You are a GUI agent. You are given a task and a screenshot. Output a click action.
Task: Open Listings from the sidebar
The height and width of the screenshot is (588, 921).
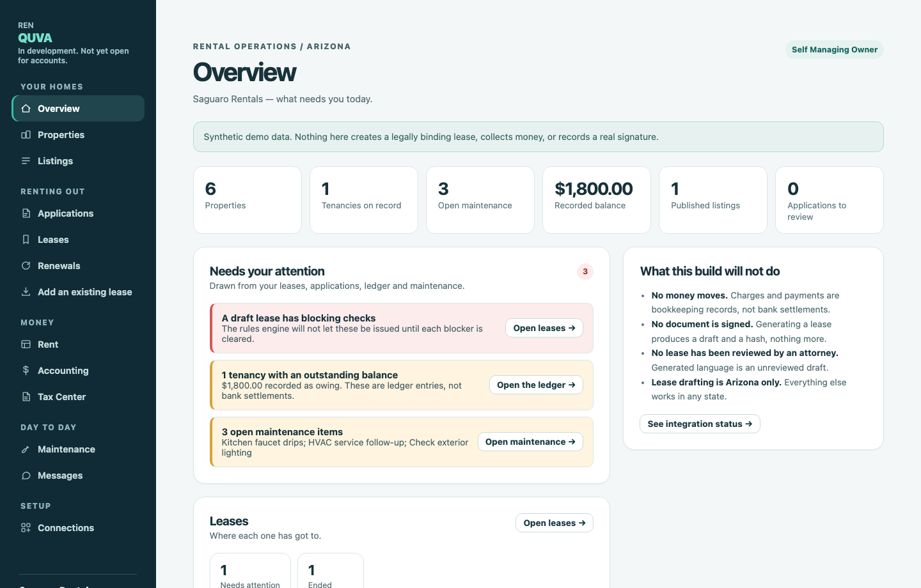(x=78, y=161)
